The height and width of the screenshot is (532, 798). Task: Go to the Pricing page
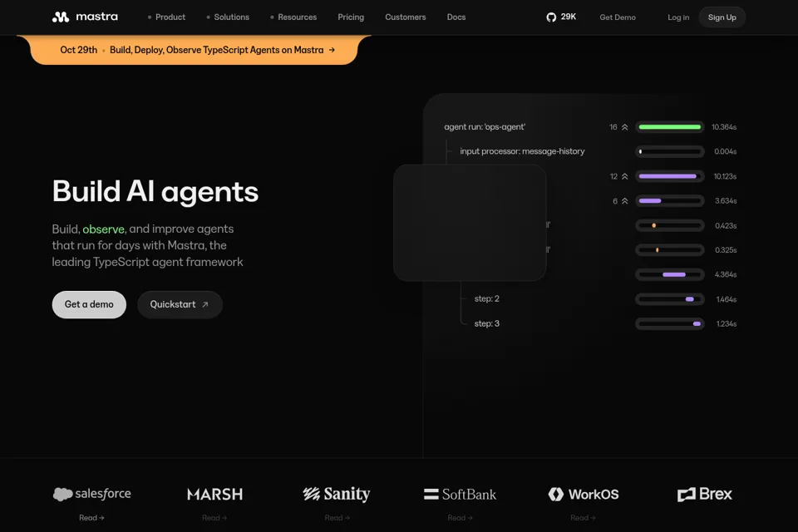(351, 17)
